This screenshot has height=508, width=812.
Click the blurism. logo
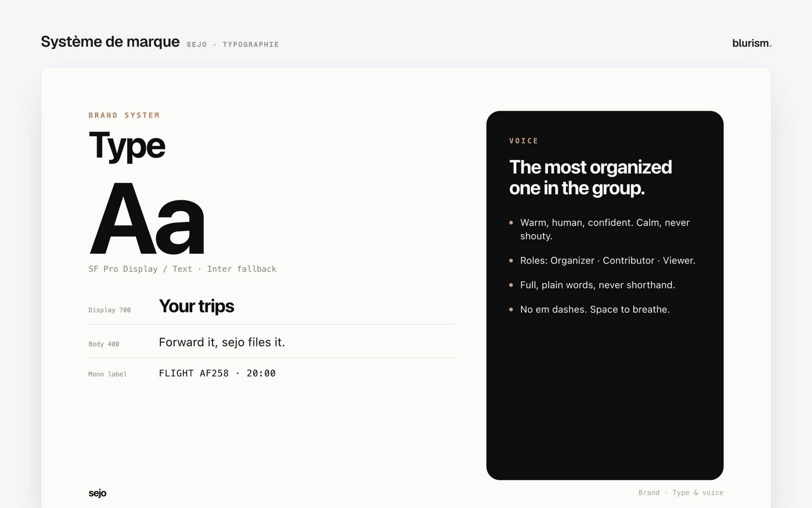752,43
